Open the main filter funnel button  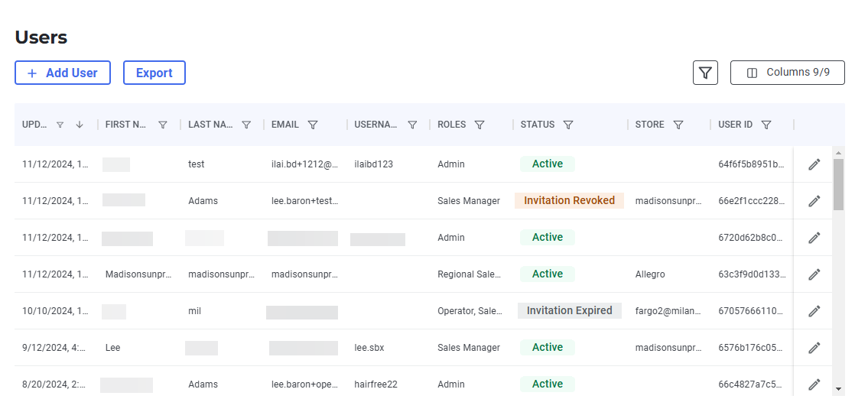[x=705, y=73]
